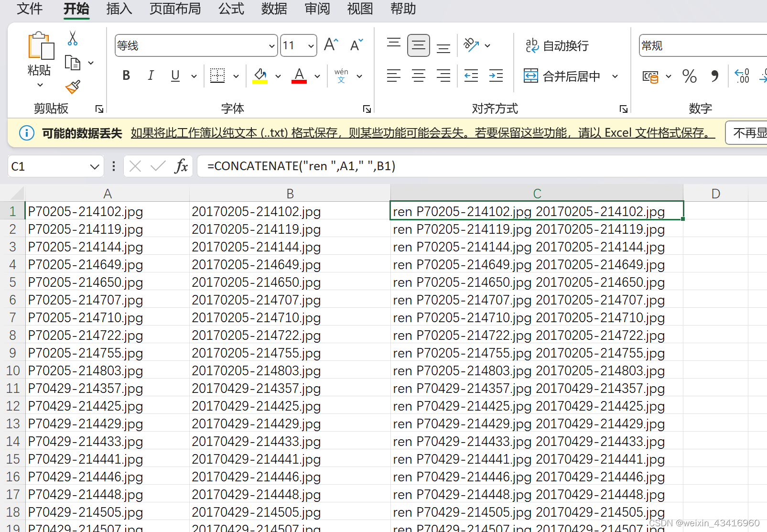Click the data loss warning message link
The image size is (767, 532).
click(x=422, y=133)
